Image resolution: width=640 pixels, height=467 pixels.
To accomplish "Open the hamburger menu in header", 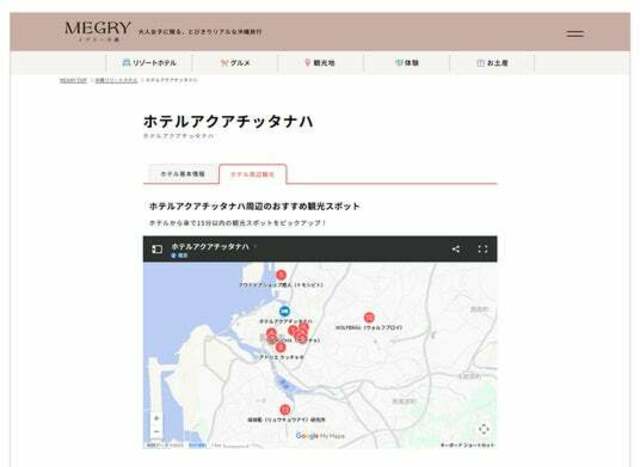I will (x=575, y=34).
